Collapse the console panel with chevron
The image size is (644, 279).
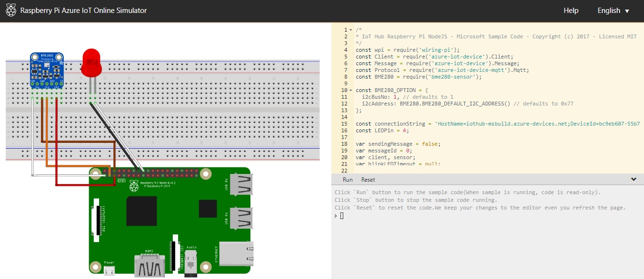click(x=633, y=179)
